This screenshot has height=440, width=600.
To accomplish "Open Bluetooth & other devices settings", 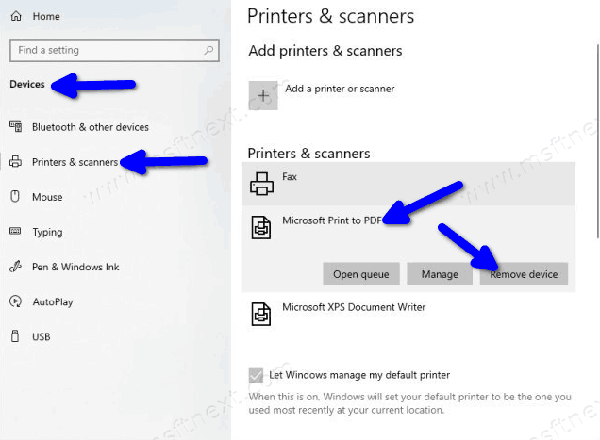I will 90,127.
